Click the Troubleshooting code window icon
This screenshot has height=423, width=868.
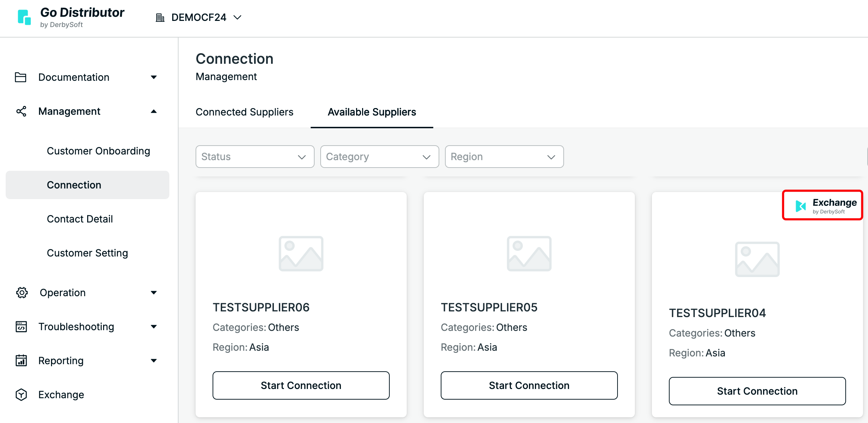[x=21, y=327]
